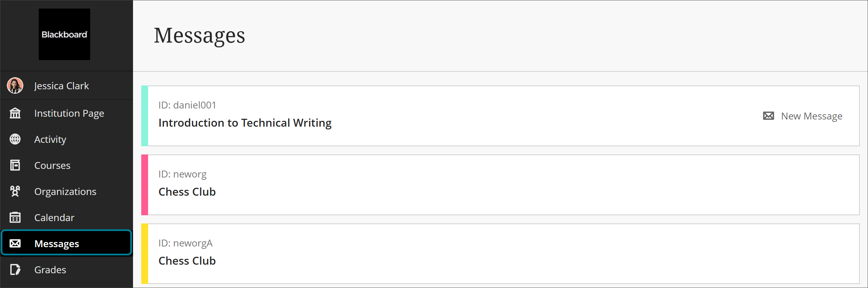The image size is (868, 288).
Task: Select the Messages menu item in sidebar
Action: (x=57, y=243)
